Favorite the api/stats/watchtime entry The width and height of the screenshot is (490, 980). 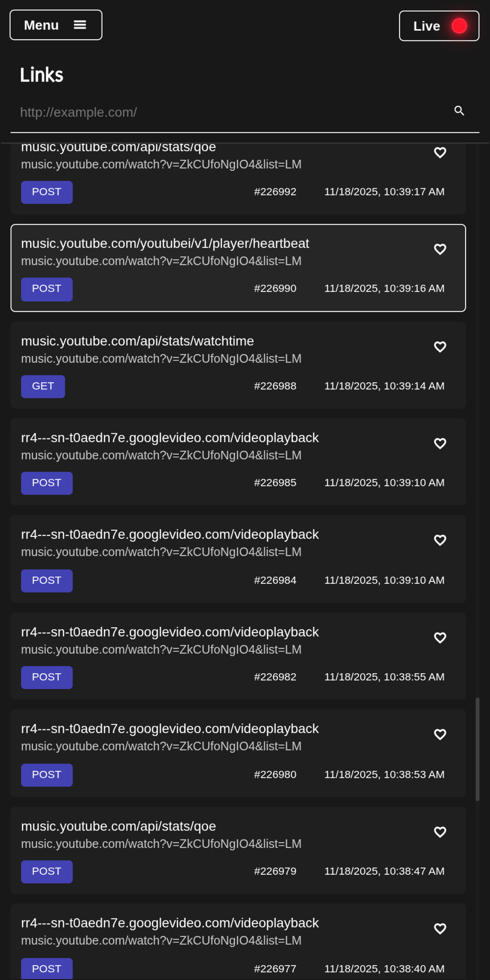click(x=439, y=347)
